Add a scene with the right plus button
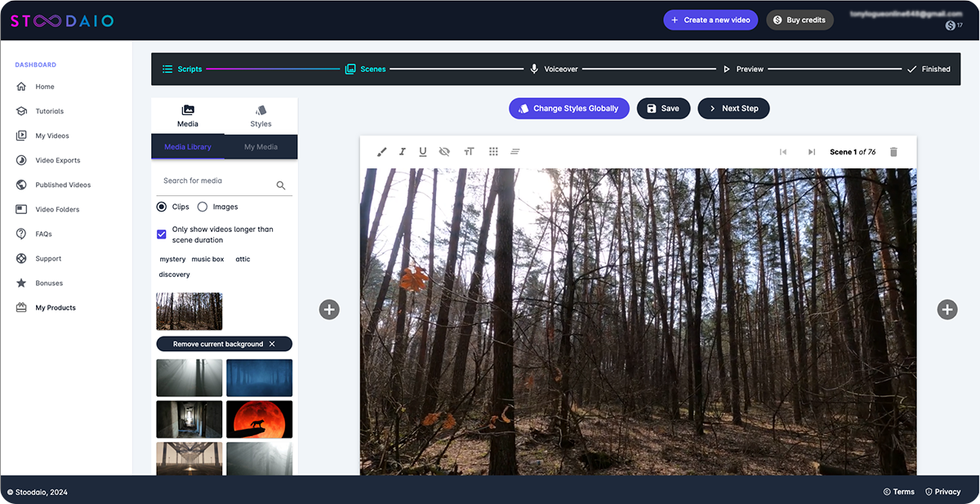This screenshot has height=504, width=980. [947, 310]
